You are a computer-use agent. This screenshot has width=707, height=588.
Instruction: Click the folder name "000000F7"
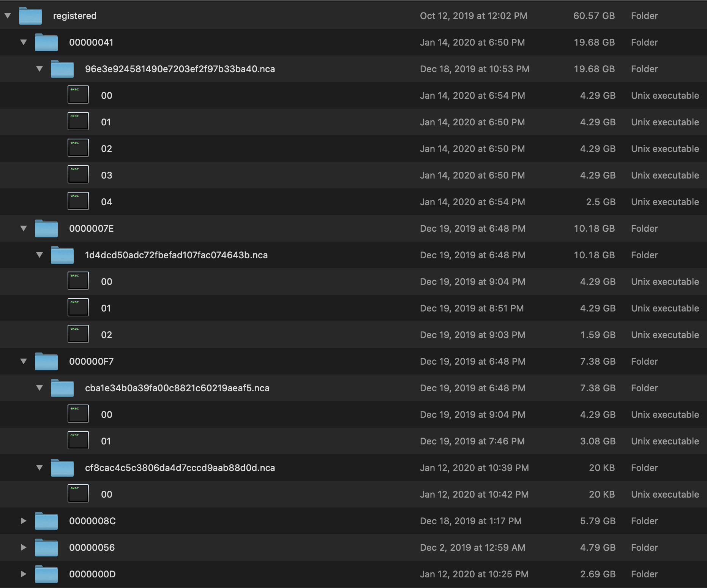pos(92,362)
